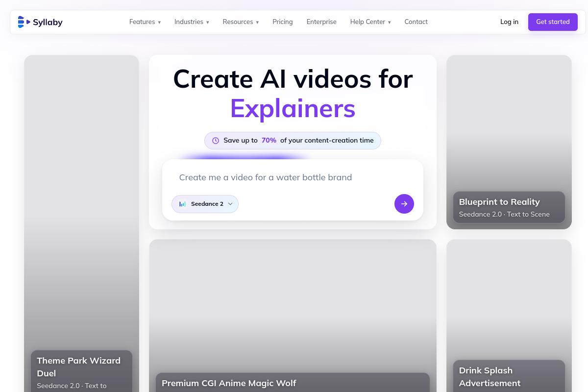Expand the Industries menu
Image resolution: width=588 pixels, height=392 pixels.
click(192, 22)
